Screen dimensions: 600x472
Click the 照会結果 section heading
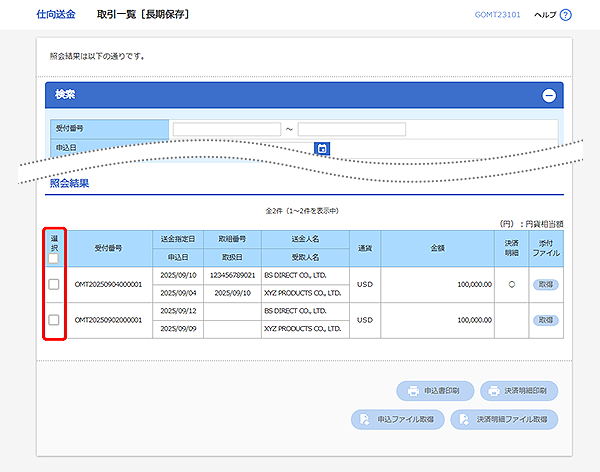pyautogui.click(x=69, y=183)
